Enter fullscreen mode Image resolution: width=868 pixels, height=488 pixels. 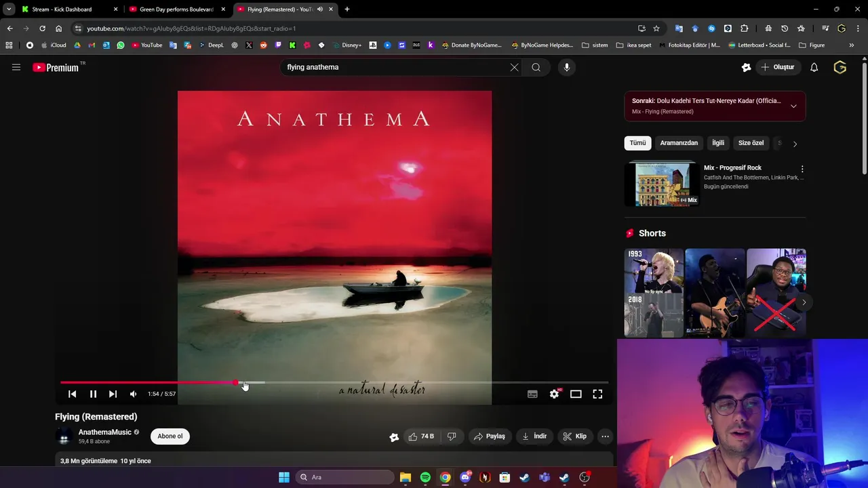597,394
